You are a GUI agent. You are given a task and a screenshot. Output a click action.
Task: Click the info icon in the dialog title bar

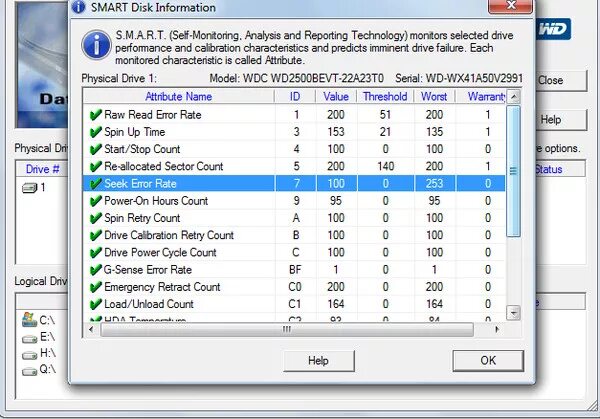(x=78, y=7)
